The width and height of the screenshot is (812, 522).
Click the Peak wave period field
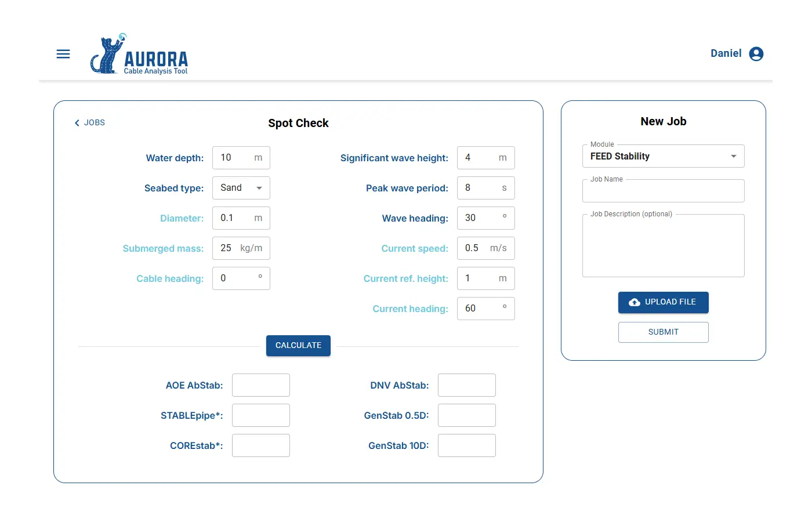tap(480, 188)
